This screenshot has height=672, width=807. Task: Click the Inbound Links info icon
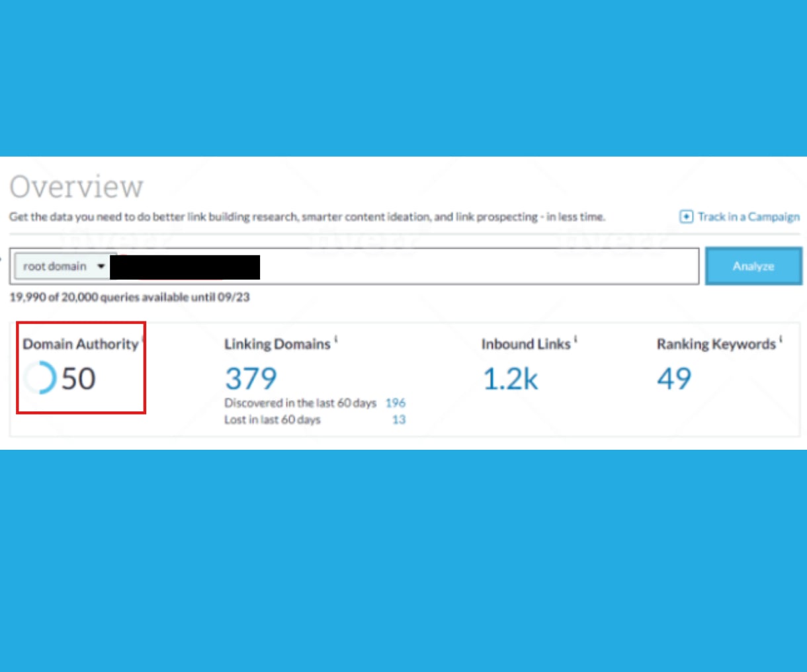tap(575, 340)
